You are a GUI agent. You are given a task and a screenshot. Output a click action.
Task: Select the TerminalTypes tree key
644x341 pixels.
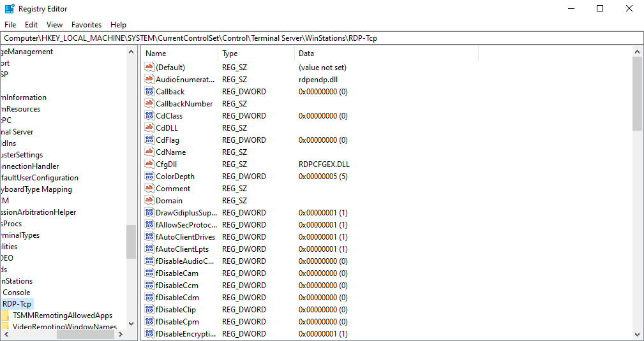pos(20,235)
